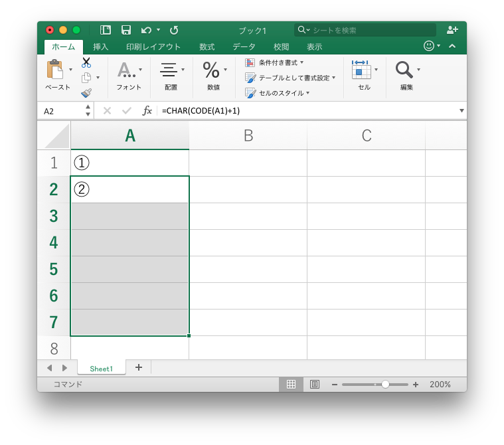
Task: Add a new sheet with plus button
Action: 139,367
